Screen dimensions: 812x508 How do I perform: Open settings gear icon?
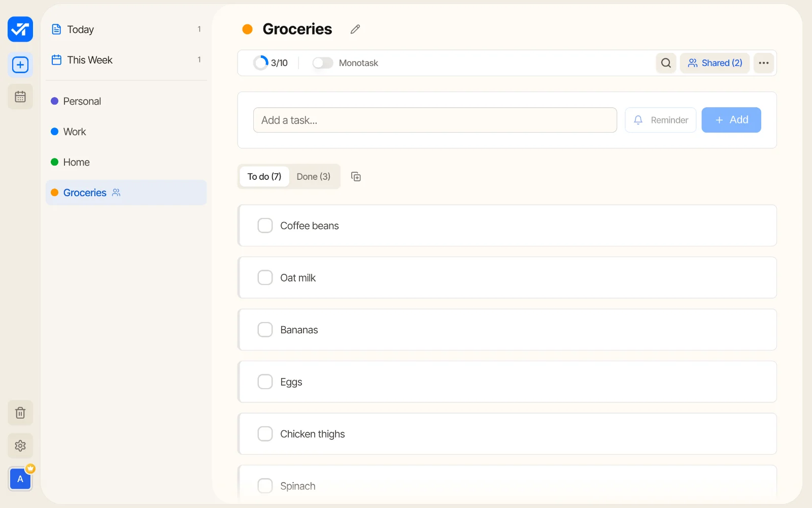click(x=20, y=446)
